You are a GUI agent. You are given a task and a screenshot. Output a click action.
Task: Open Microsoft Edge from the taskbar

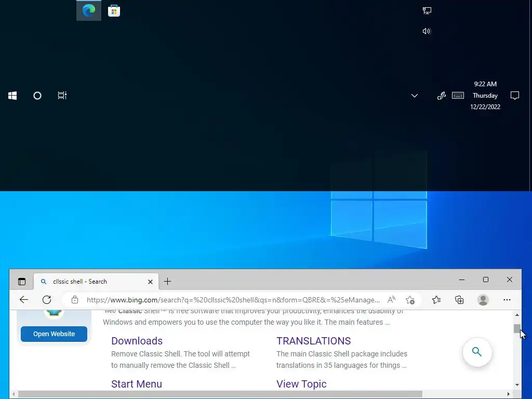point(89,10)
